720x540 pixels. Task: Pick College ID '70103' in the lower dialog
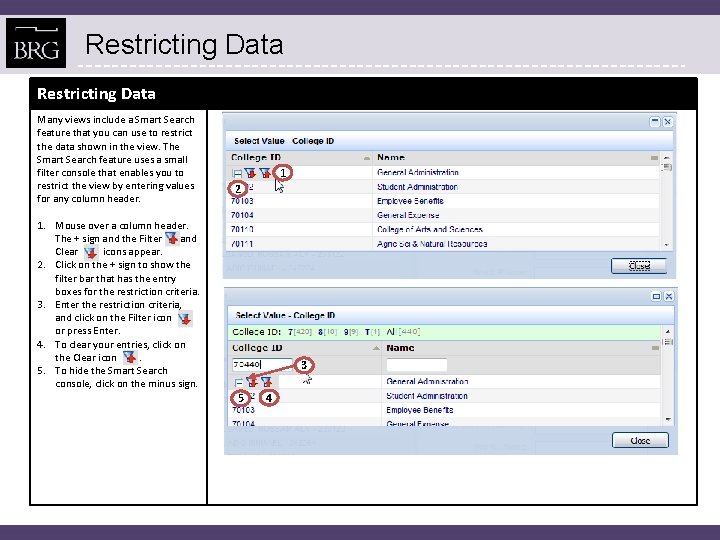point(243,410)
